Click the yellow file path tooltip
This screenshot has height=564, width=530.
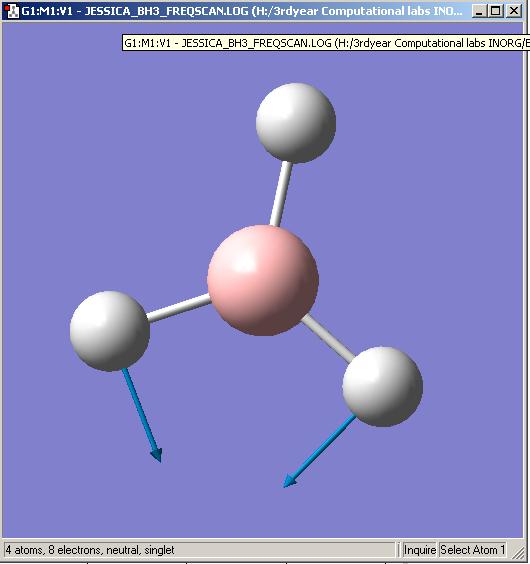(326, 43)
